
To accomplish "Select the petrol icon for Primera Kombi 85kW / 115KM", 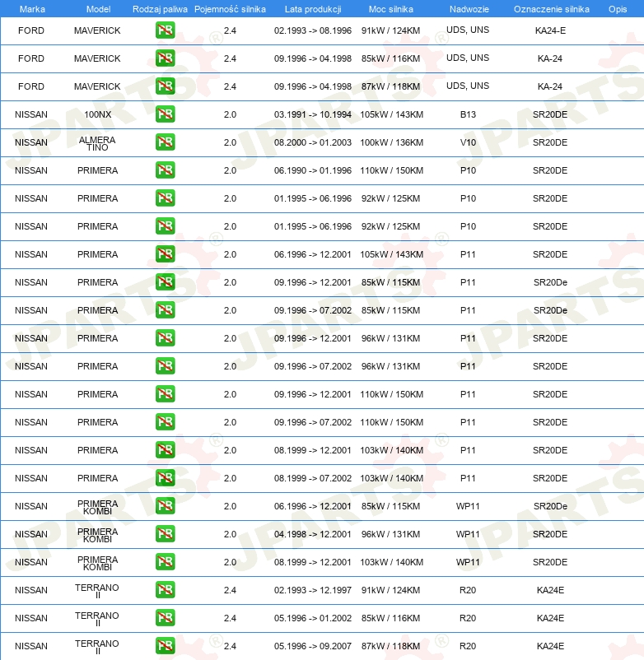I will (165, 506).
